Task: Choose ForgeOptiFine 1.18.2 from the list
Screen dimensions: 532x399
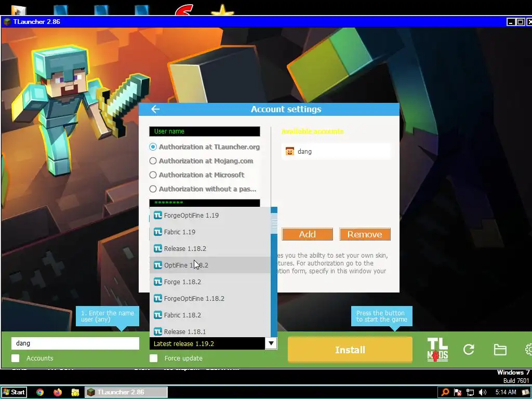Action: pyautogui.click(x=210, y=298)
